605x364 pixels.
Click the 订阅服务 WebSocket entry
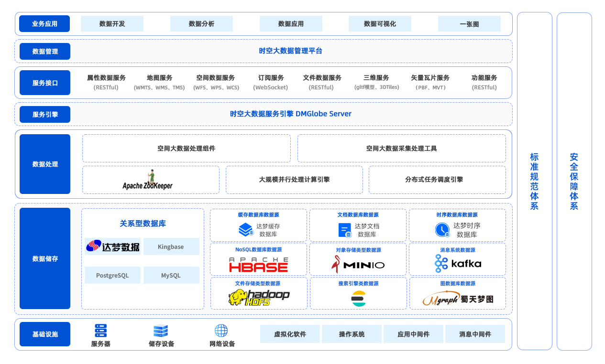click(270, 82)
